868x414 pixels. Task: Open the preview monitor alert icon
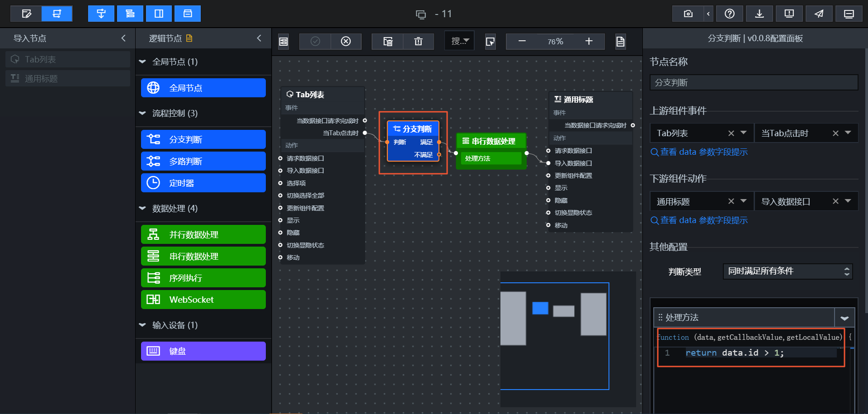(x=789, y=14)
